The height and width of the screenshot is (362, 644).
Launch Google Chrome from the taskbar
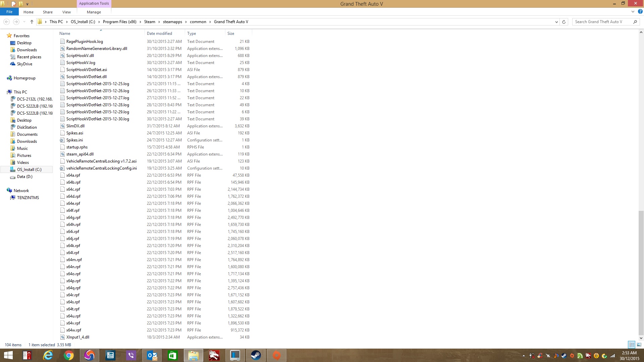(68, 355)
